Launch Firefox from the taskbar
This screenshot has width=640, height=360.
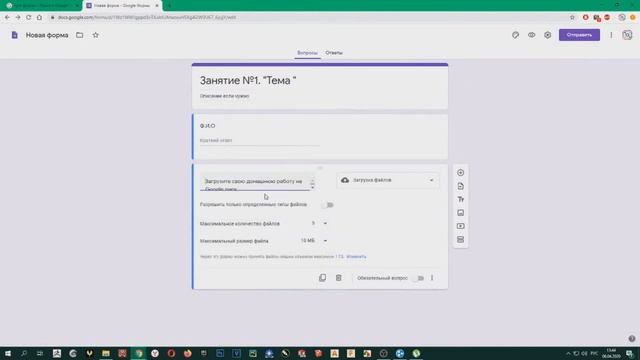(x=187, y=353)
